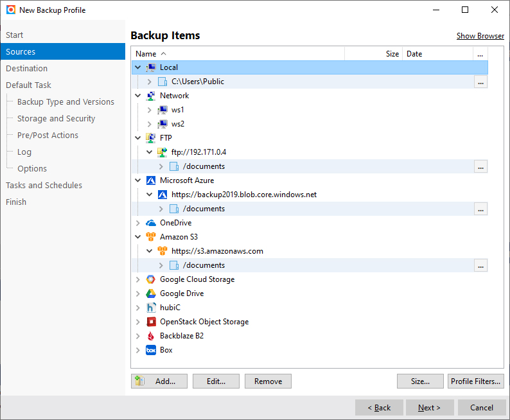Go to the Destination step
Image resolution: width=510 pixels, height=420 pixels.
(x=27, y=69)
